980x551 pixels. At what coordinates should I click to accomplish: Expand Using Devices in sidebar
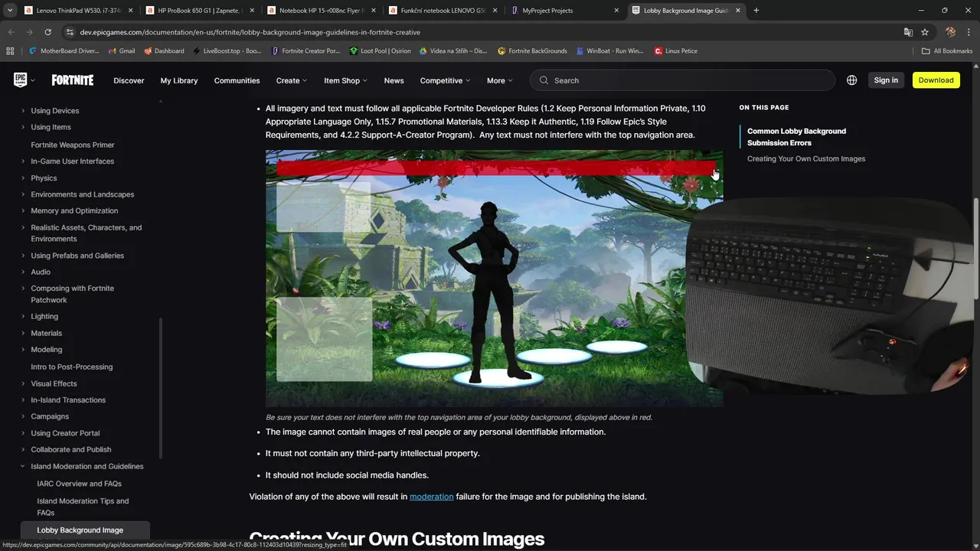23,111
